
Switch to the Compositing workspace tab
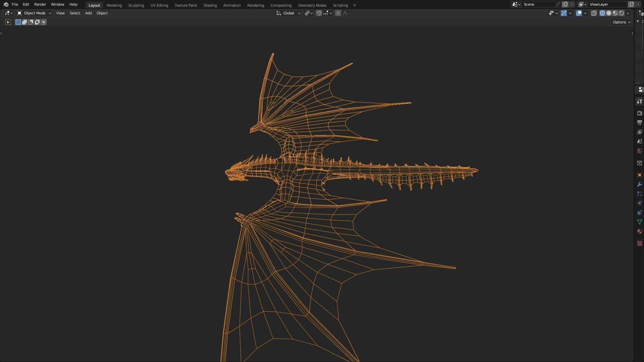point(281,5)
